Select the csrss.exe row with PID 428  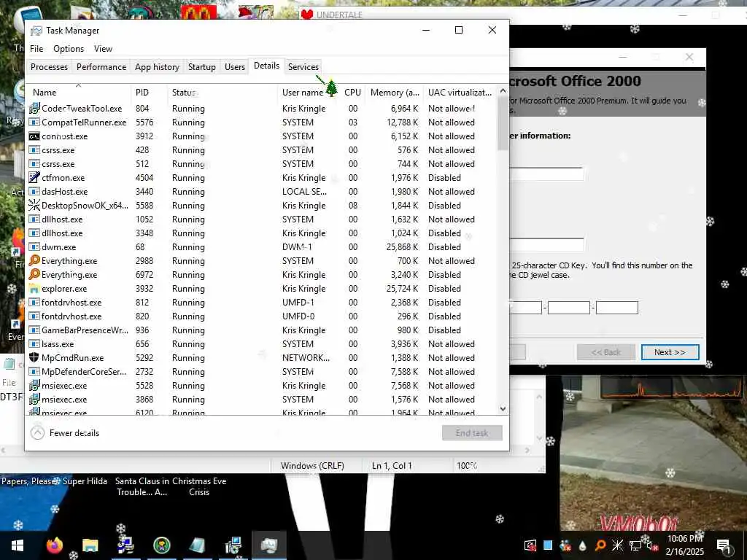[262, 150]
